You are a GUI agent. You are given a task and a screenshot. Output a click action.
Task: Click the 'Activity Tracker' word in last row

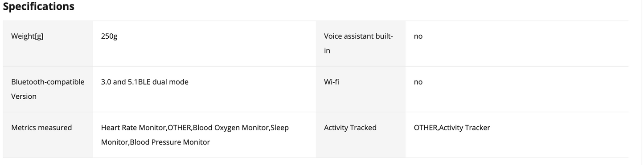[465, 128]
